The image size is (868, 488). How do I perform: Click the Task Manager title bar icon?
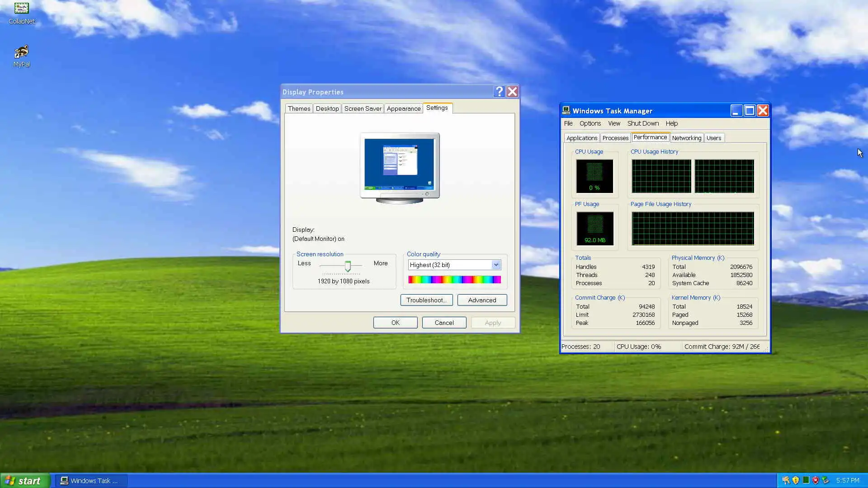[566, 111]
